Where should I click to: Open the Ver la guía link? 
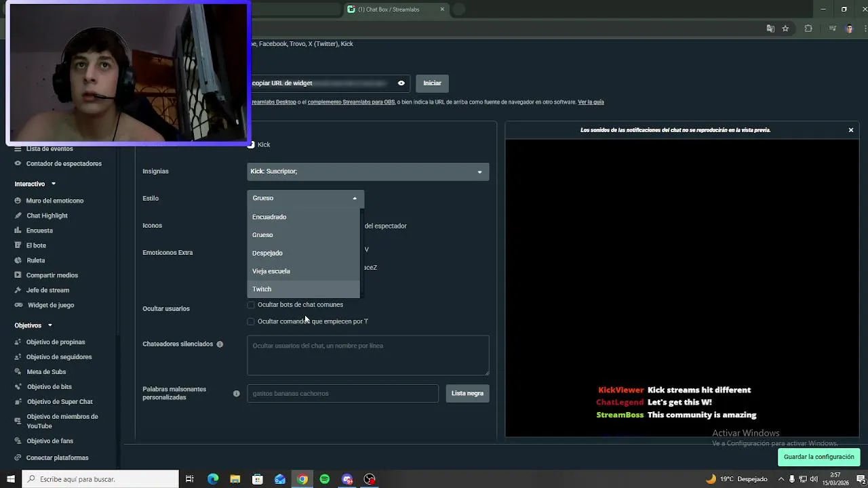pos(591,102)
